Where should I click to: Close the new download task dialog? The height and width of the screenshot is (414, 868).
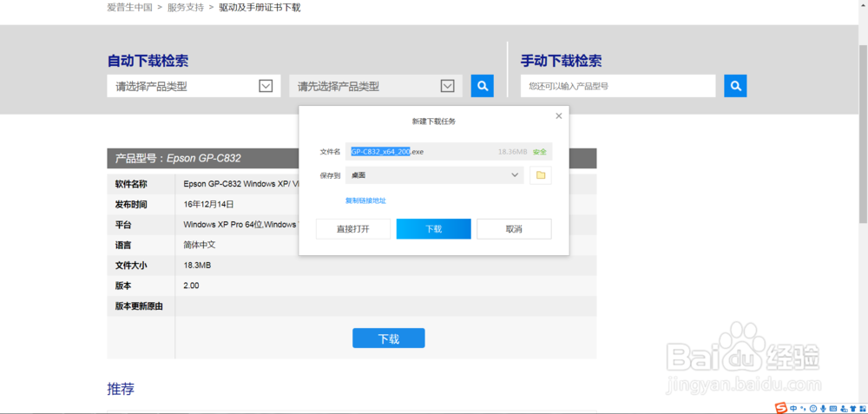point(558,115)
